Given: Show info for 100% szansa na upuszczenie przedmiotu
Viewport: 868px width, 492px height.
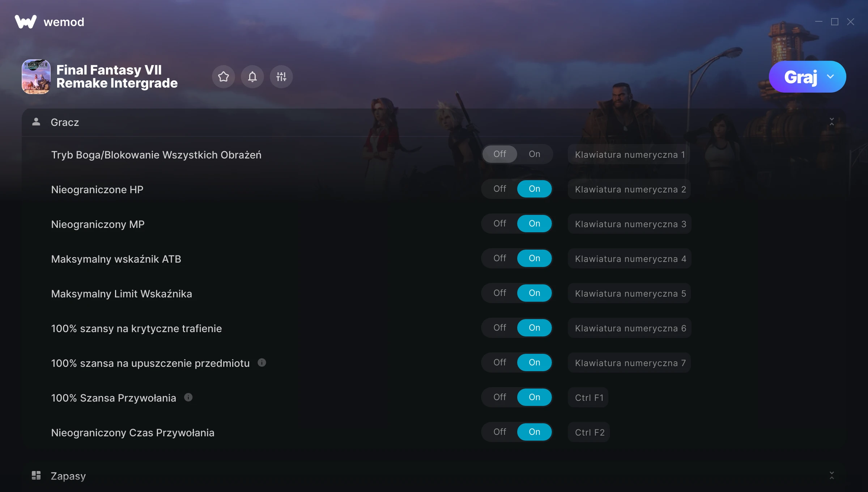Looking at the screenshot, I should (x=262, y=362).
